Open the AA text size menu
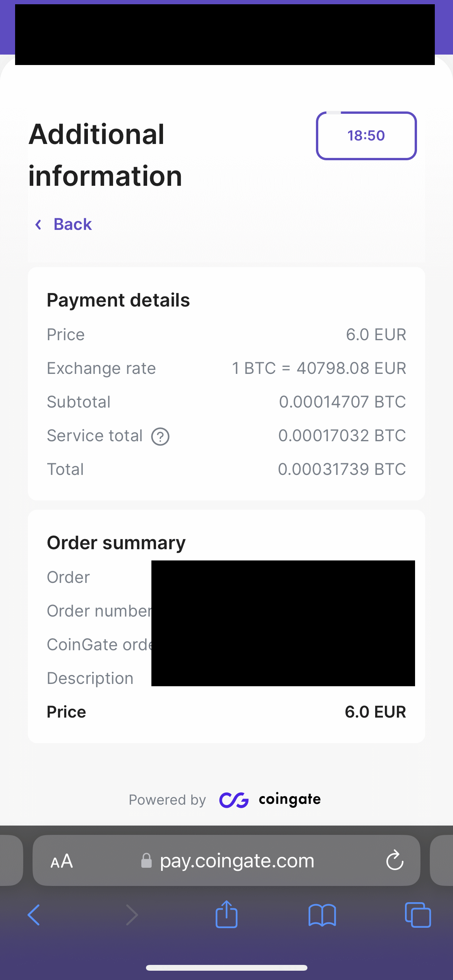This screenshot has width=453, height=980. [62, 861]
